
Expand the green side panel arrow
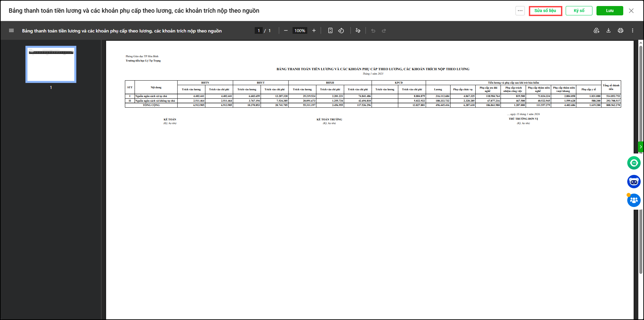click(x=641, y=147)
